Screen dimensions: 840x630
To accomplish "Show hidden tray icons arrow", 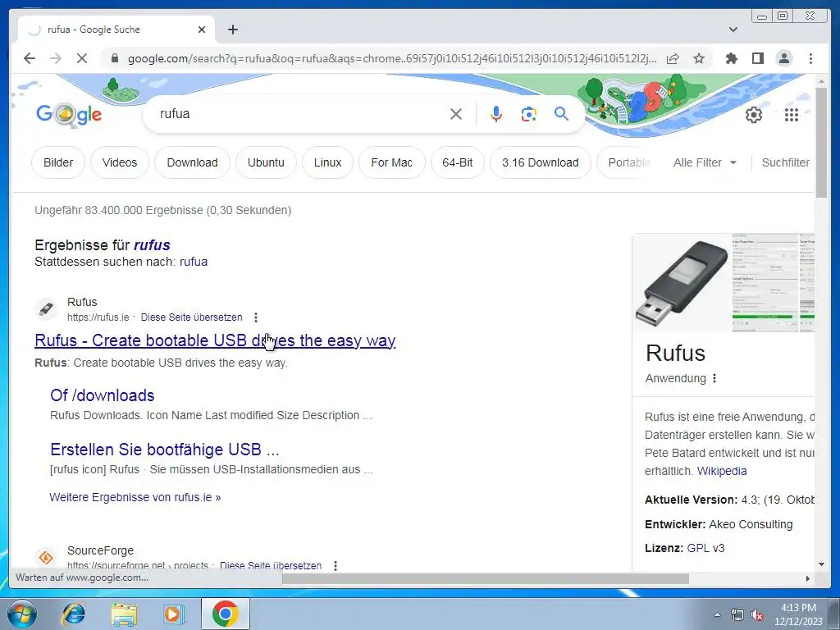I will pyautogui.click(x=717, y=614).
